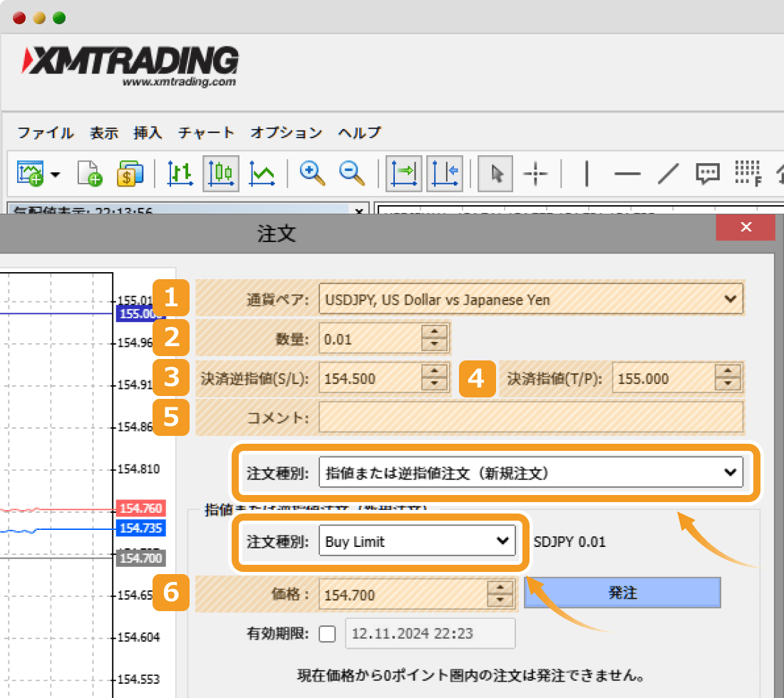Switch to candlestick chart view
The image size is (784, 698).
tap(221, 173)
